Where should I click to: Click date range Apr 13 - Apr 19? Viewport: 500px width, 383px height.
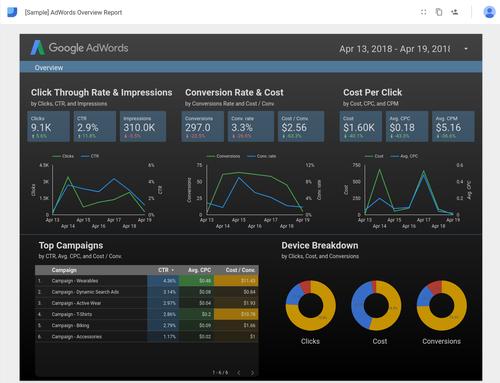[395, 49]
